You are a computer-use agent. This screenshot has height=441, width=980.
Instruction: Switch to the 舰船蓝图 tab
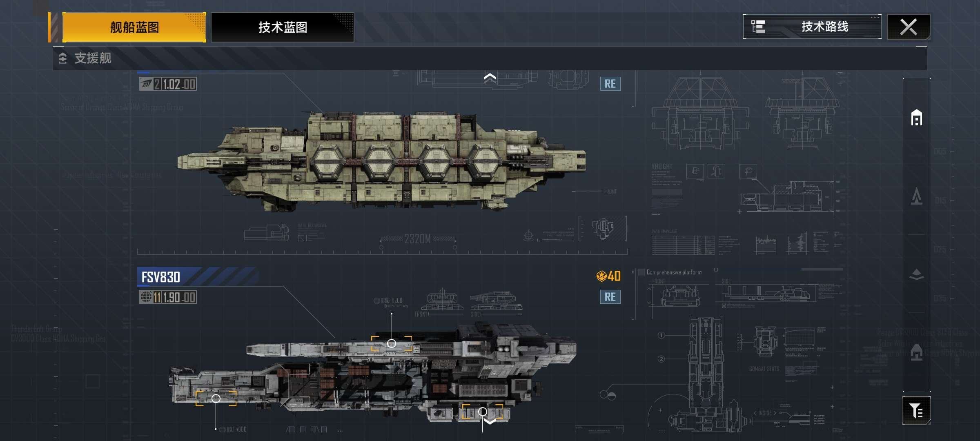[134, 27]
